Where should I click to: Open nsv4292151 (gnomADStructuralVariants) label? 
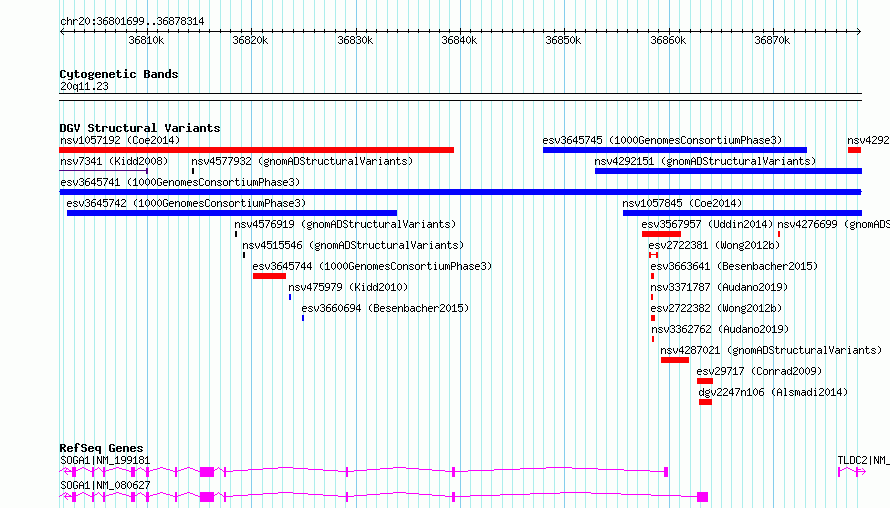(x=705, y=161)
